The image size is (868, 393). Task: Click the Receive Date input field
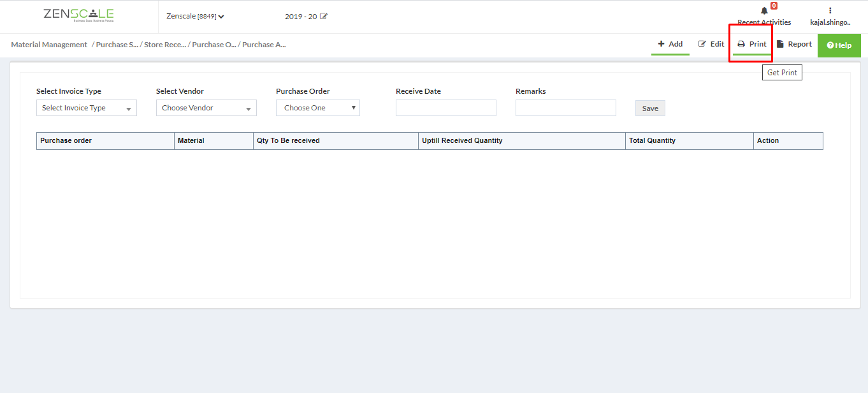[x=446, y=108]
